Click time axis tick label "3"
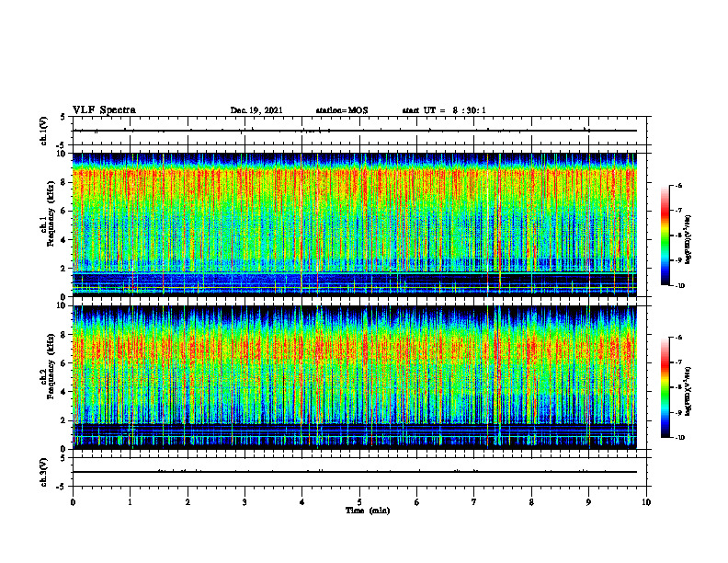 coord(245,502)
